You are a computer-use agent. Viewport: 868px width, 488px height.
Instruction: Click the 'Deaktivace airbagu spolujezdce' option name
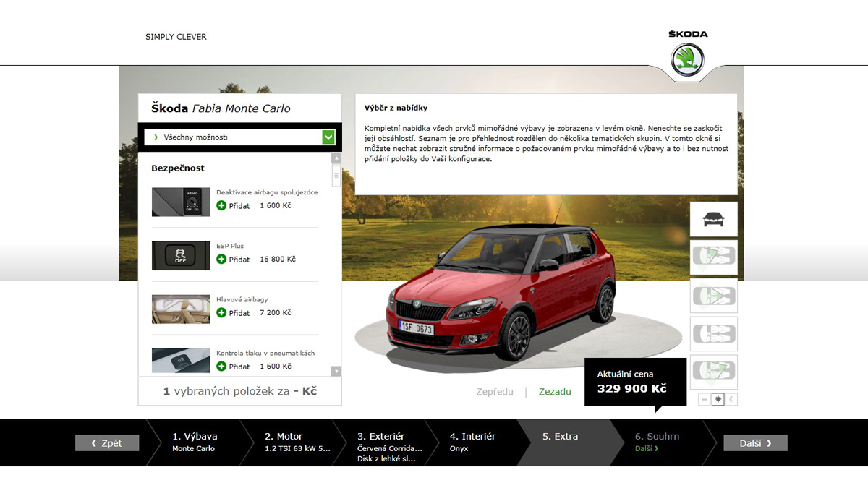click(267, 192)
